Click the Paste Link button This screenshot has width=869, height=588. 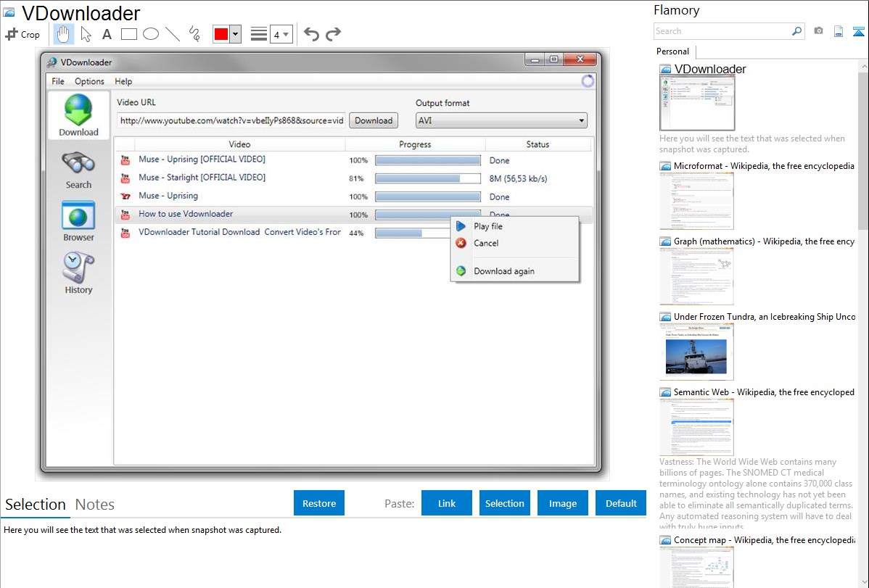[447, 503]
